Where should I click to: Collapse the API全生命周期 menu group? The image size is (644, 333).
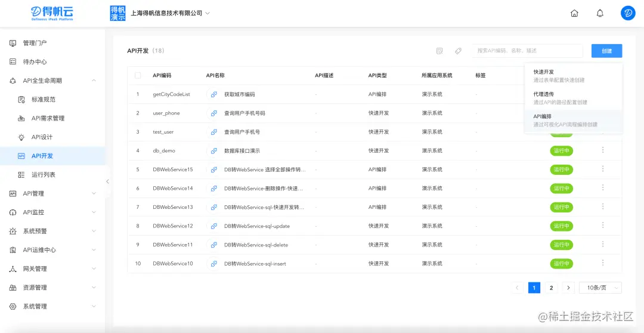coord(94,81)
